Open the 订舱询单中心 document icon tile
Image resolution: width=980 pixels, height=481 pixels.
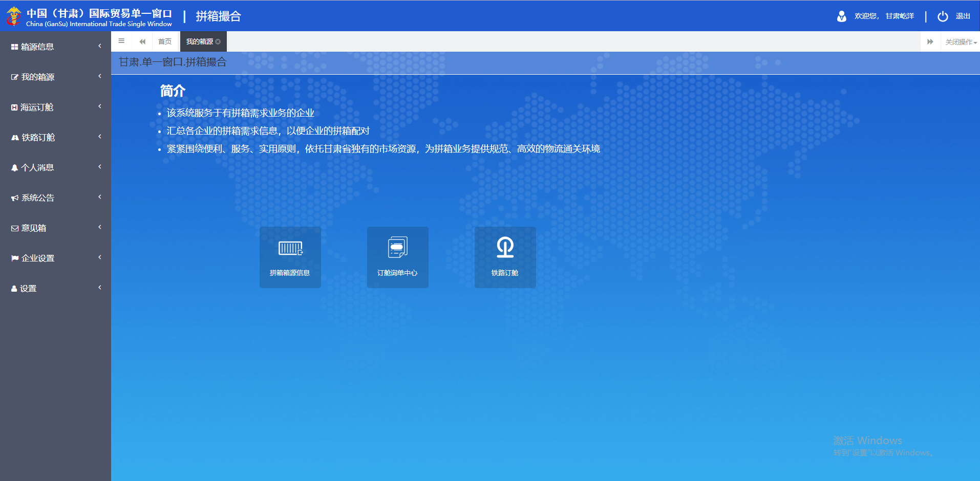pos(398,257)
